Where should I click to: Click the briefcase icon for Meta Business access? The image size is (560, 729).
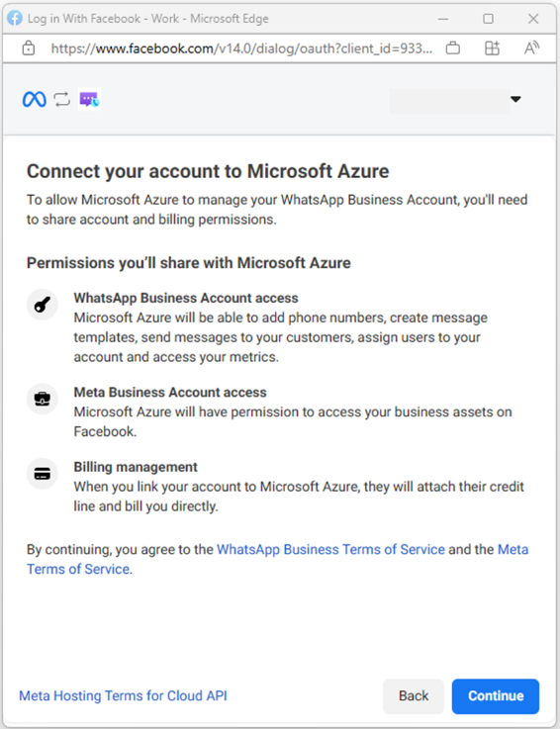coord(43,399)
